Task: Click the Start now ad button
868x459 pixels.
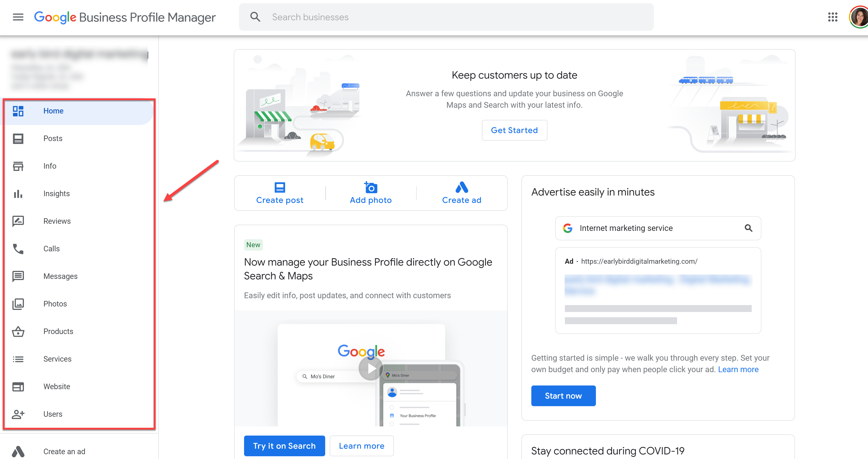Action: pos(563,395)
